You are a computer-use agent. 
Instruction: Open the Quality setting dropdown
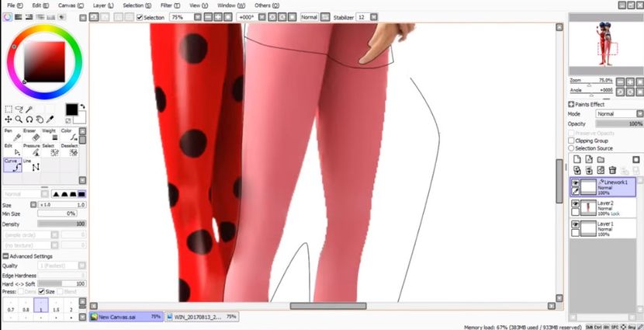(x=82, y=266)
